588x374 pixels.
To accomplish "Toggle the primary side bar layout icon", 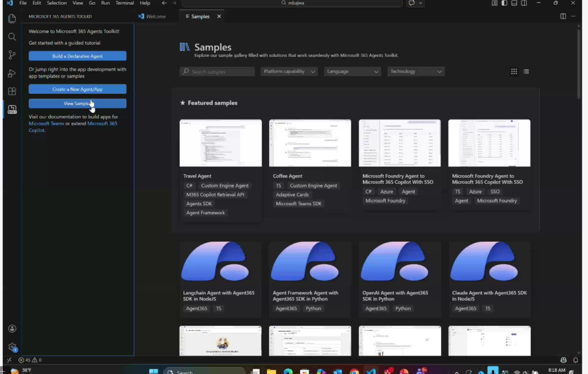I will click(x=504, y=3).
